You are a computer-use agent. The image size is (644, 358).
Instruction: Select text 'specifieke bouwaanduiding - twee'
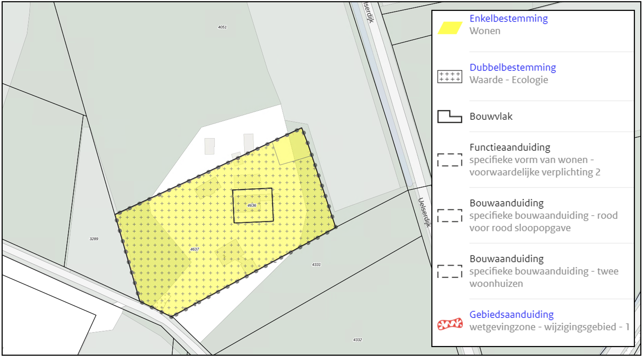pos(544,271)
